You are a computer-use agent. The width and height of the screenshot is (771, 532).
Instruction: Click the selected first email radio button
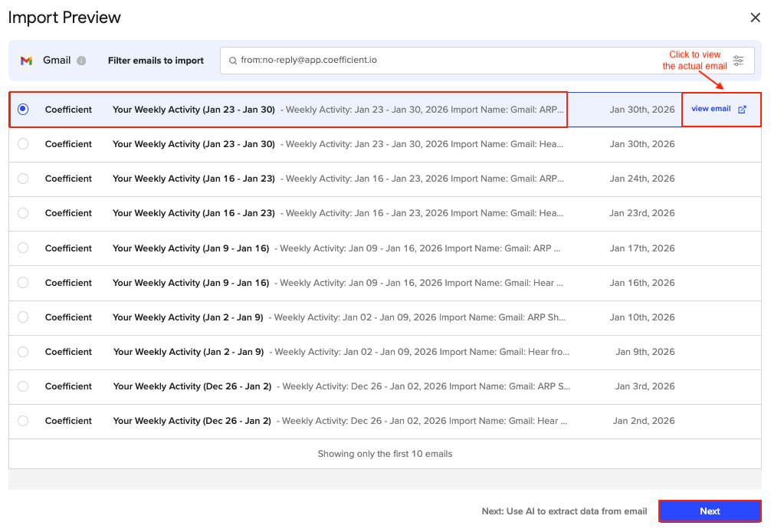[x=23, y=110]
